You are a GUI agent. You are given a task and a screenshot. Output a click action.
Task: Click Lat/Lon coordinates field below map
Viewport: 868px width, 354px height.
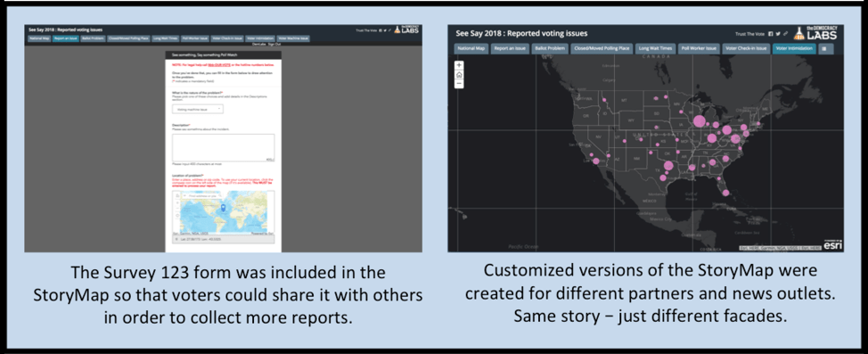(223, 239)
